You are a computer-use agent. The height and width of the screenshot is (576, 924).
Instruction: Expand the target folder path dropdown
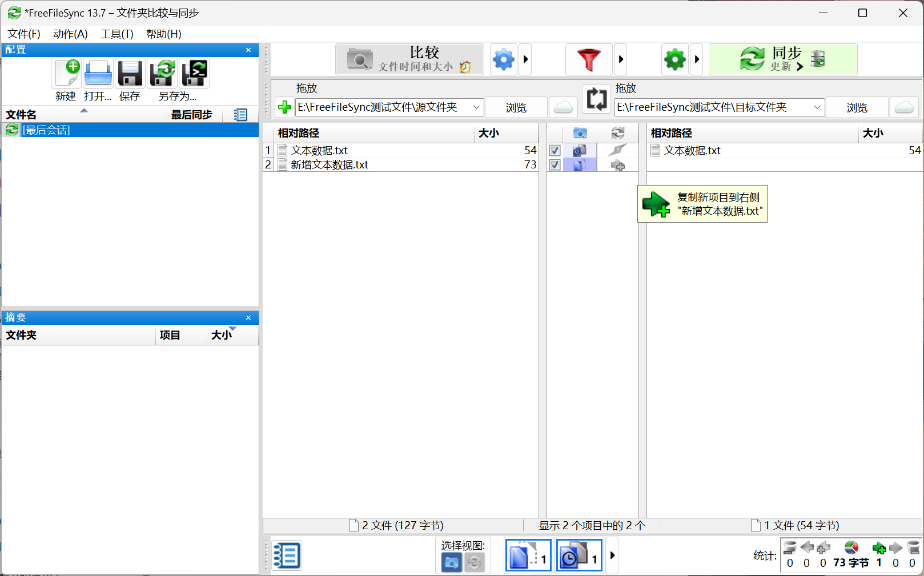(x=817, y=107)
